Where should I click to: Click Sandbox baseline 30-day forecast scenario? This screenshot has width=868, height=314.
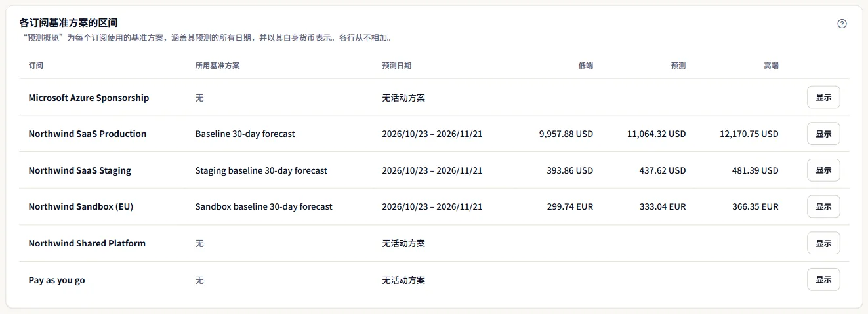(264, 206)
